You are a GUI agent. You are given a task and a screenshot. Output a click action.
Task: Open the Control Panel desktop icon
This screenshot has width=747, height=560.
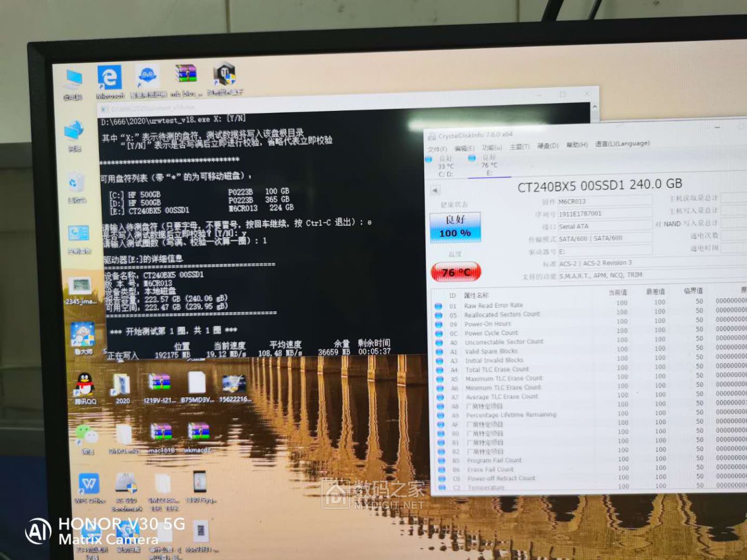(x=79, y=239)
